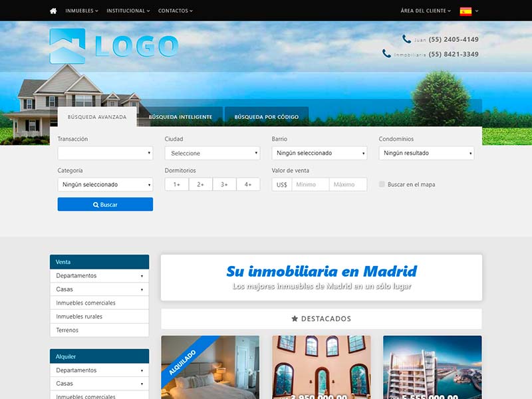
Task: Open the Categoría dropdown
Action: [x=105, y=185]
